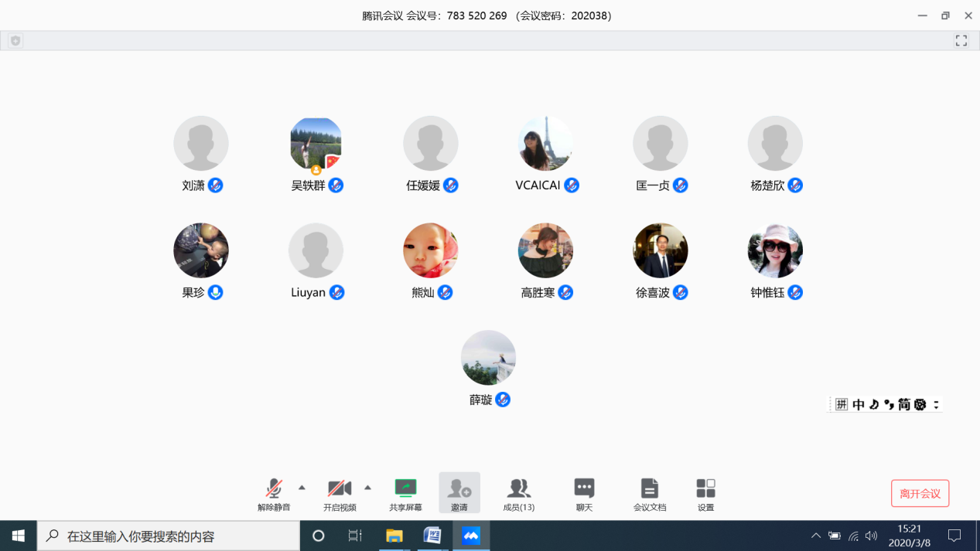This screenshot has width=980, height=551.
Task: Select 薛璇's avatar photo
Action: coord(488,358)
